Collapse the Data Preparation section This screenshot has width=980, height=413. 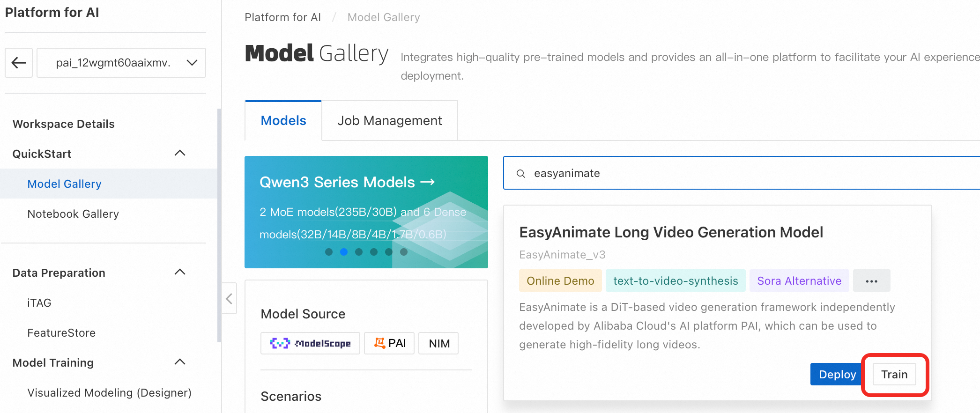[x=180, y=273]
